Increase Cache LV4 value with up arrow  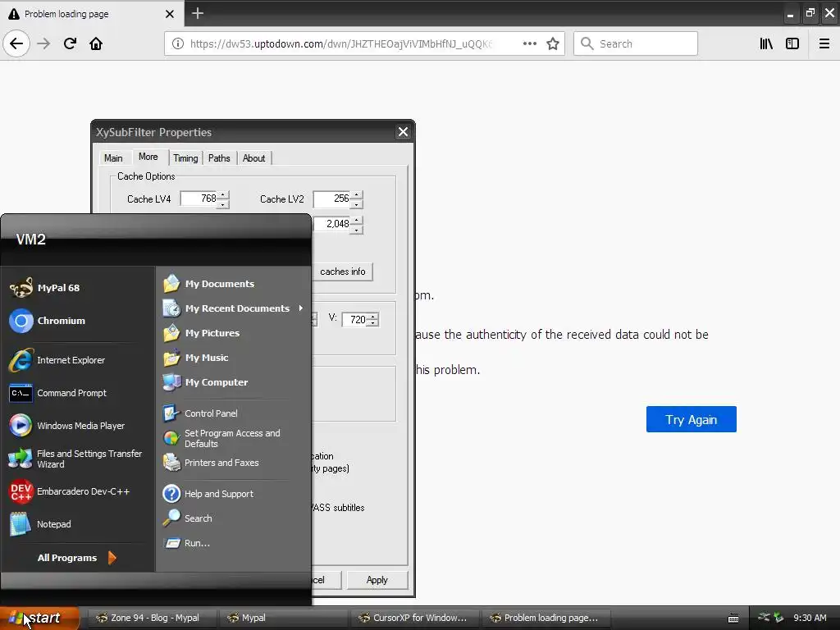point(223,195)
